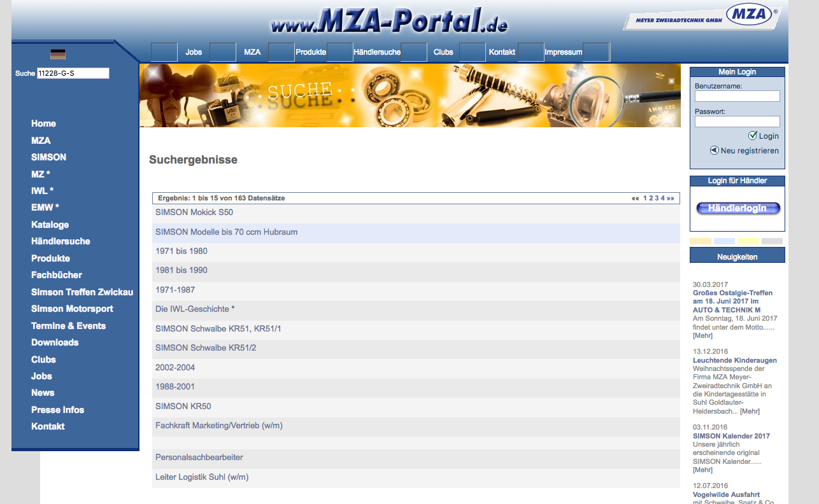Click the «« previous page arrows
819x504 pixels.
point(635,199)
